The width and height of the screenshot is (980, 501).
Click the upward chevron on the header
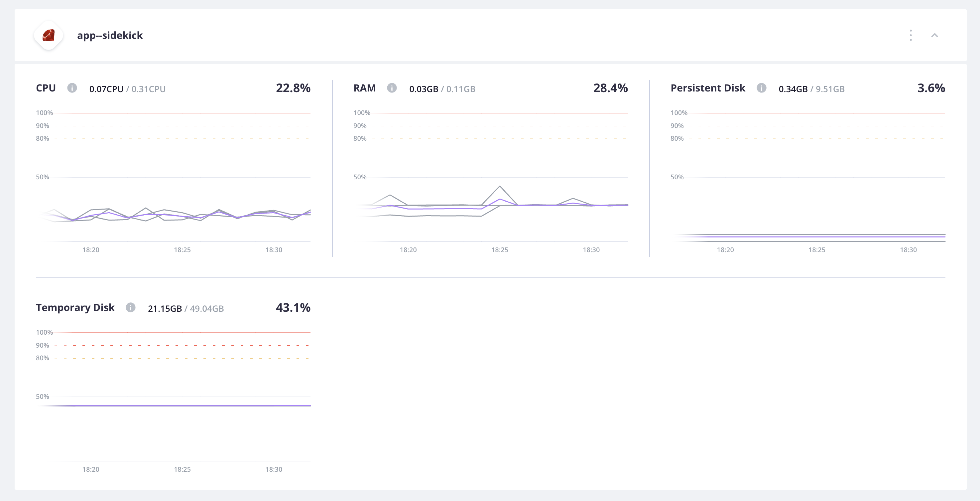click(935, 35)
